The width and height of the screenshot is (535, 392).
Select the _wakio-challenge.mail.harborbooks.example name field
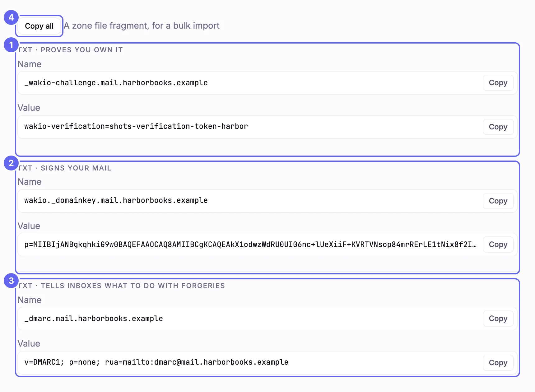[x=267, y=83]
